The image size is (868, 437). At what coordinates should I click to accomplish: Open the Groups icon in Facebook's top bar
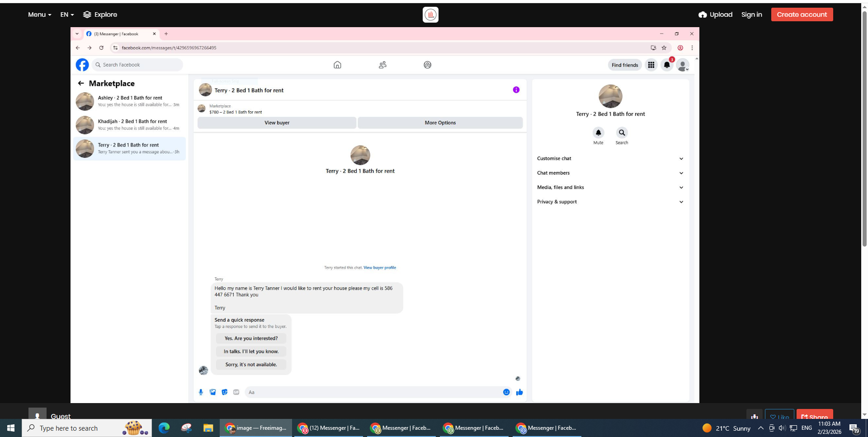tap(427, 65)
